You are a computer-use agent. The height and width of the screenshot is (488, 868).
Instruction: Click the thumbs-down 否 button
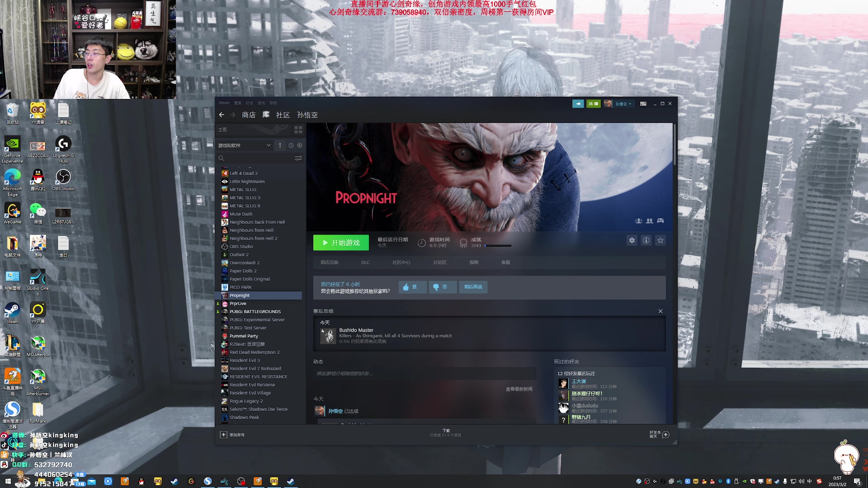[x=442, y=287]
